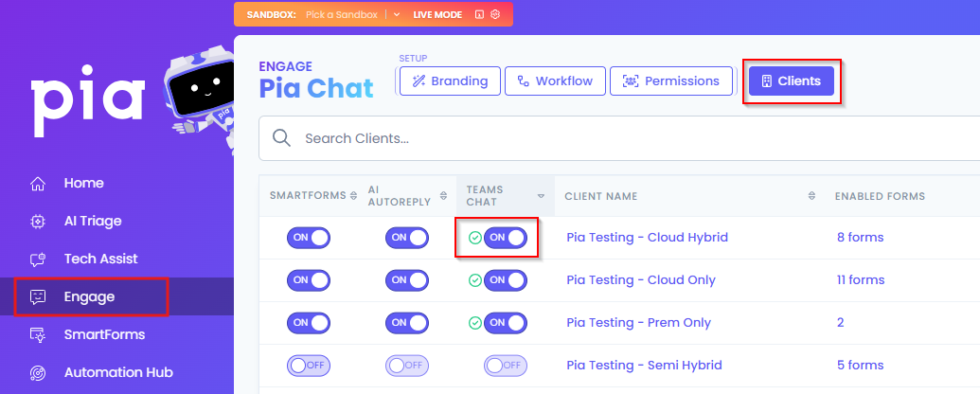Open the Clients setup tab
Viewport: 980px width, 394px height.
(792, 81)
